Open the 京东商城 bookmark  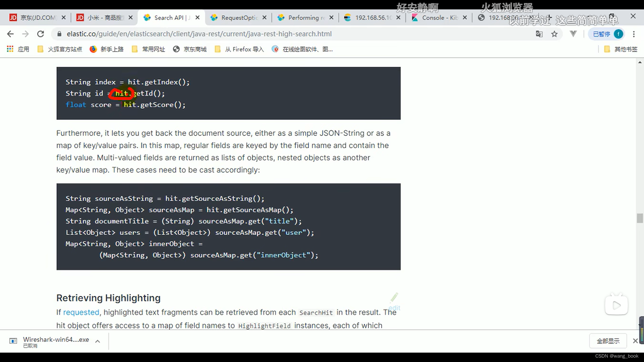click(190, 49)
